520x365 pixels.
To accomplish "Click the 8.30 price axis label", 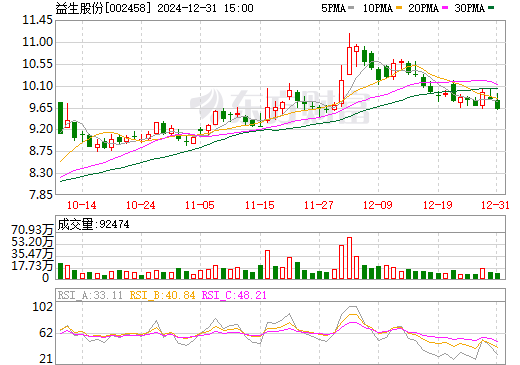I will tap(41, 173).
